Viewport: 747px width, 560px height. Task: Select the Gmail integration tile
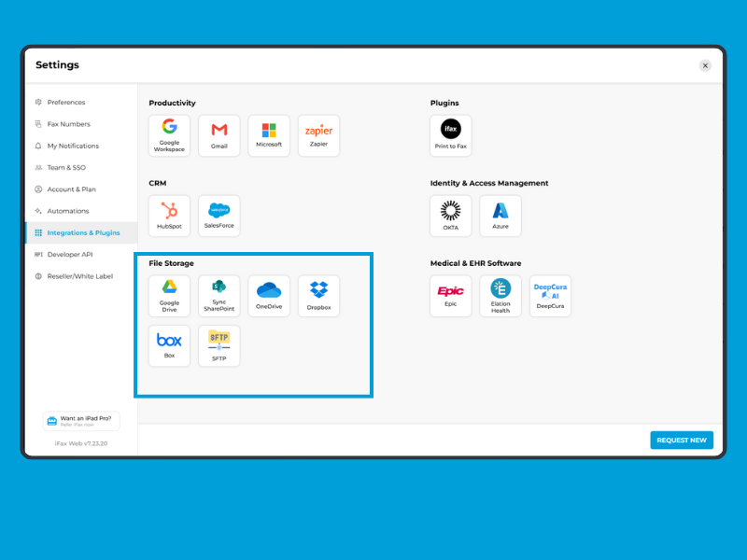[219, 135]
